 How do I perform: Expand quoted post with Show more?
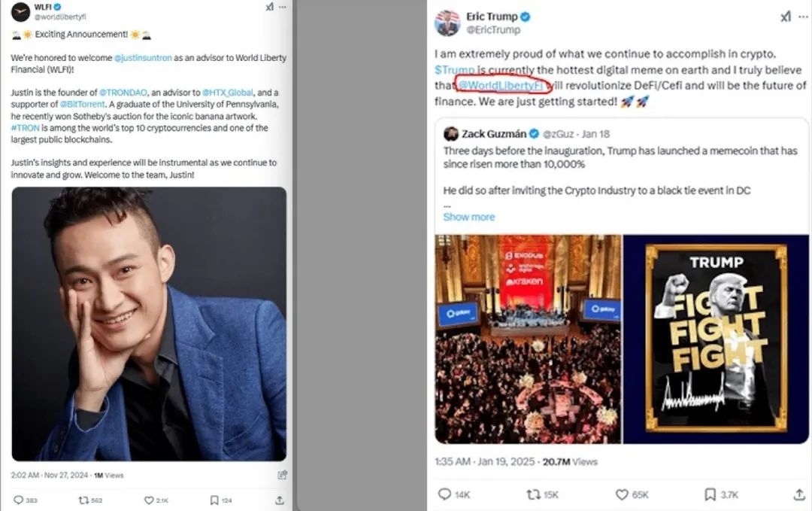pos(468,217)
